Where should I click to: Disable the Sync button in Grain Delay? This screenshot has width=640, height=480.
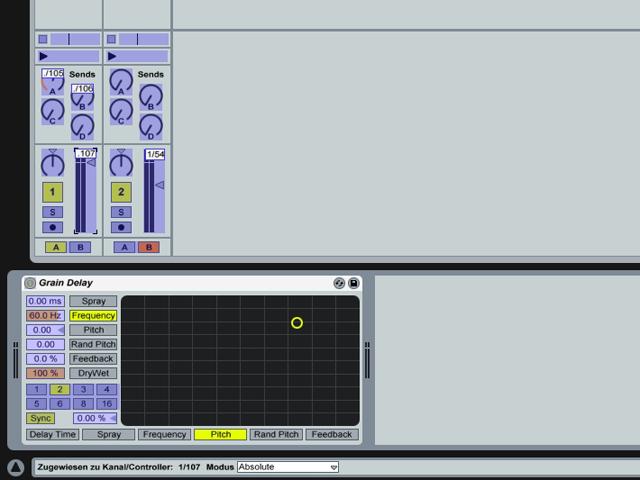click(40, 418)
